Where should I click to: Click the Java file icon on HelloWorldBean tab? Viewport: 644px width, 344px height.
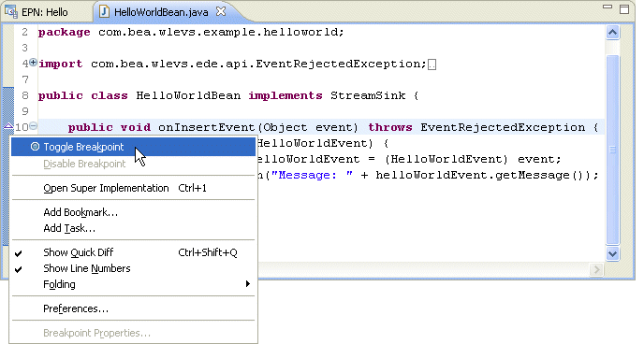104,12
